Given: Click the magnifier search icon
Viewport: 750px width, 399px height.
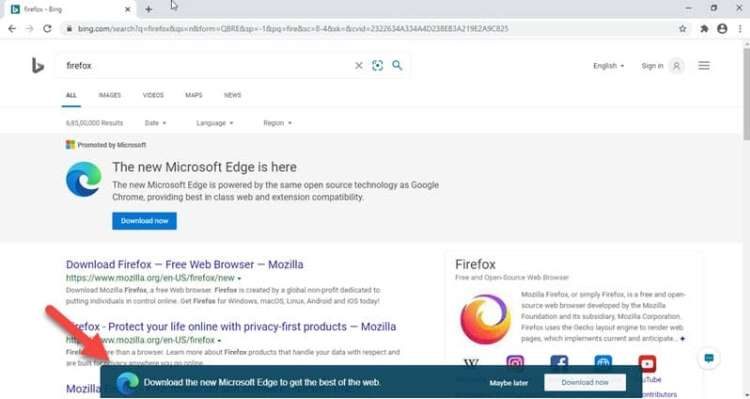Looking at the screenshot, I should click(x=397, y=65).
